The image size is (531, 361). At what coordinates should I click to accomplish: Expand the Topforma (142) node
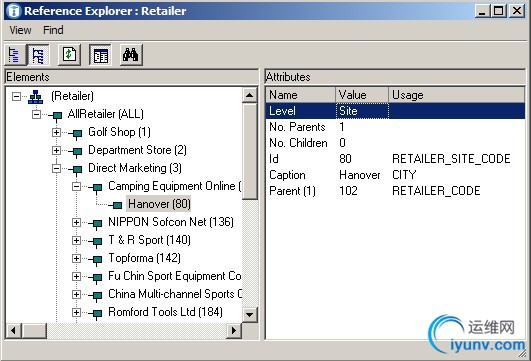[77, 258]
